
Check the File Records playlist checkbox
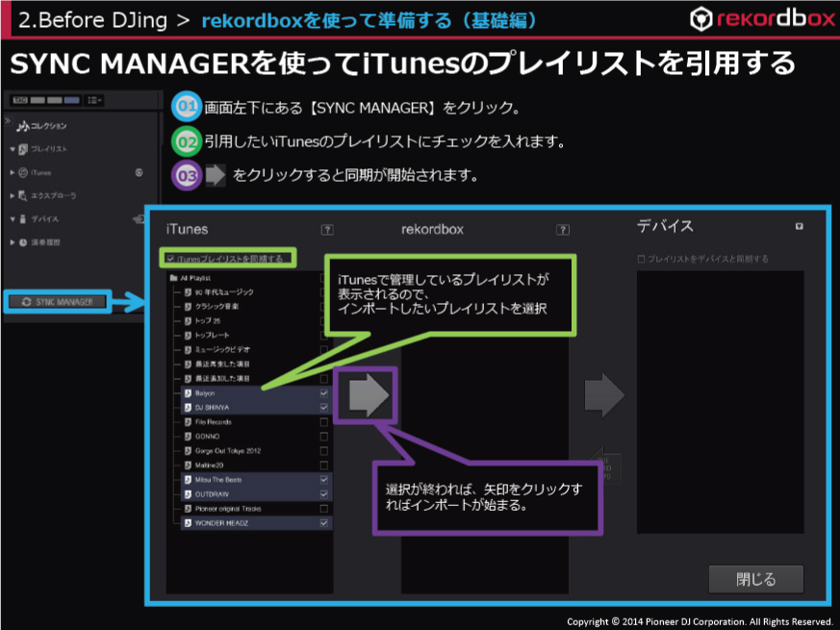click(323, 422)
